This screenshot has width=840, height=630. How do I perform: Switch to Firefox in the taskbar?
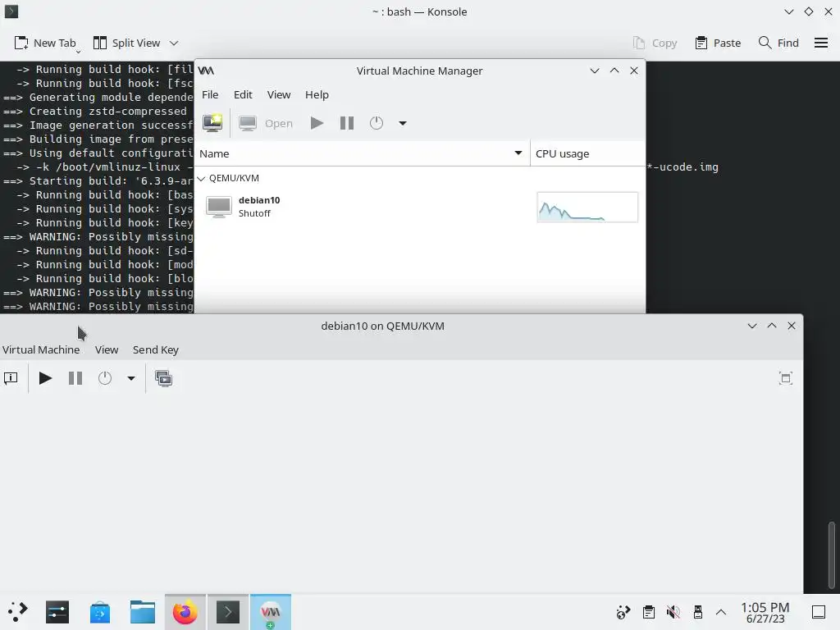coord(185,612)
